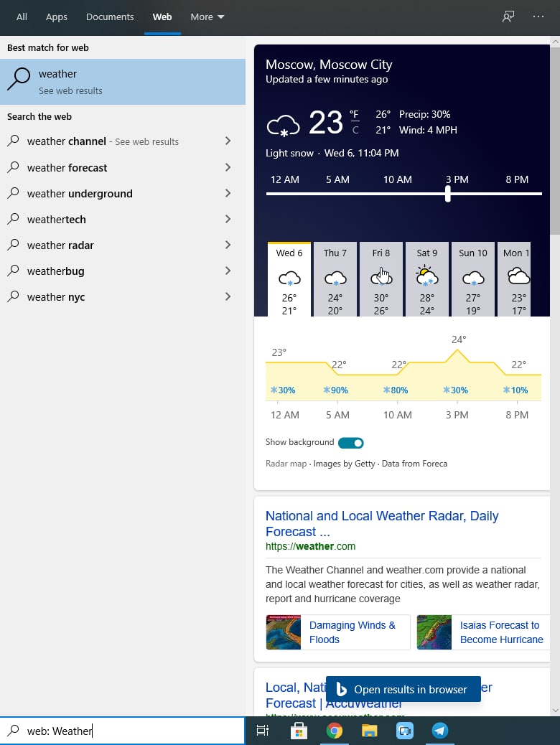Open Microsoft Store from taskbar
The width and height of the screenshot is (560, 745).
(x=299, y=730)
